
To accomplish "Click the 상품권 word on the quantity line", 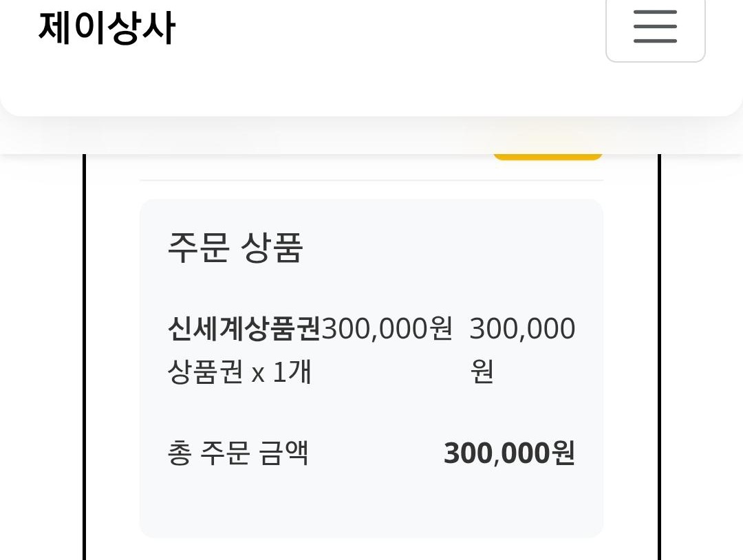I will 205,372.
